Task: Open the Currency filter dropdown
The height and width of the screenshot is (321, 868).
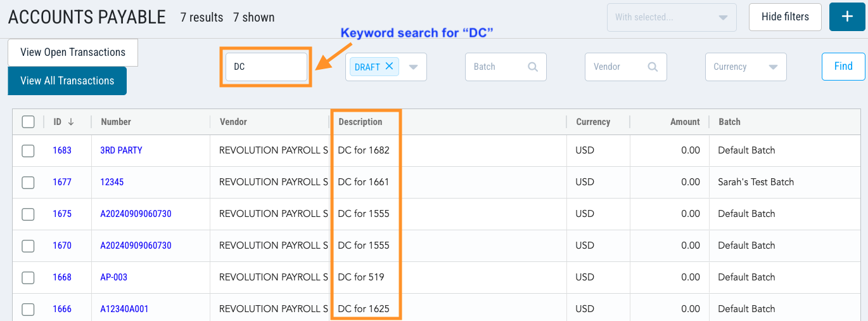Action: pyautogui.click(x=746, y=67)
